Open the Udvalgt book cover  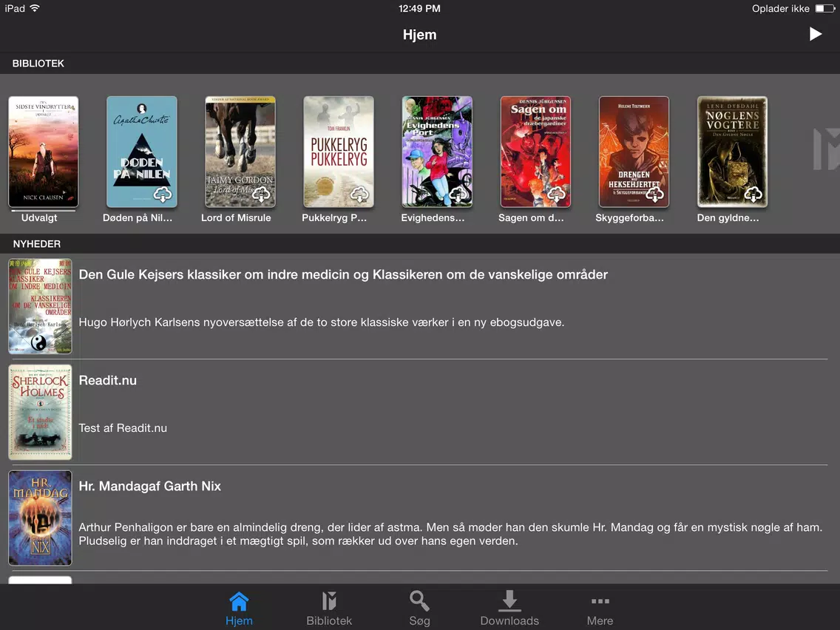pos(44,152)
